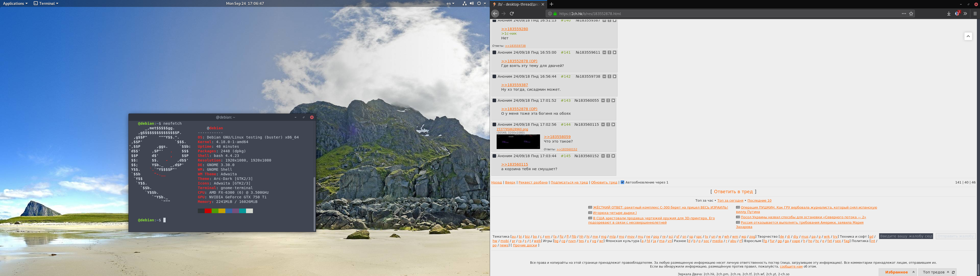Click the Отправить жалобу button
This screenshot has width=980, height=276.
click(x=955, y=236)
